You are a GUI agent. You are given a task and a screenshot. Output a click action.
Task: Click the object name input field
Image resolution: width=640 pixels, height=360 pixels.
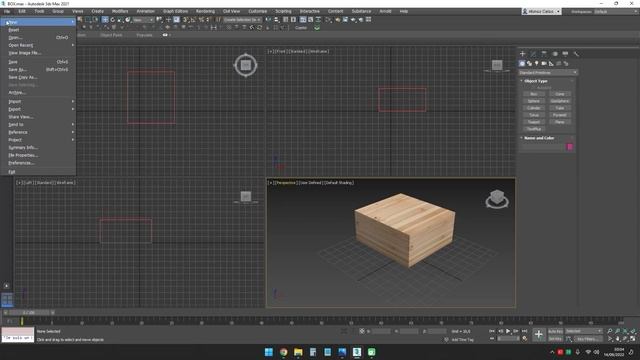(544, 147)
